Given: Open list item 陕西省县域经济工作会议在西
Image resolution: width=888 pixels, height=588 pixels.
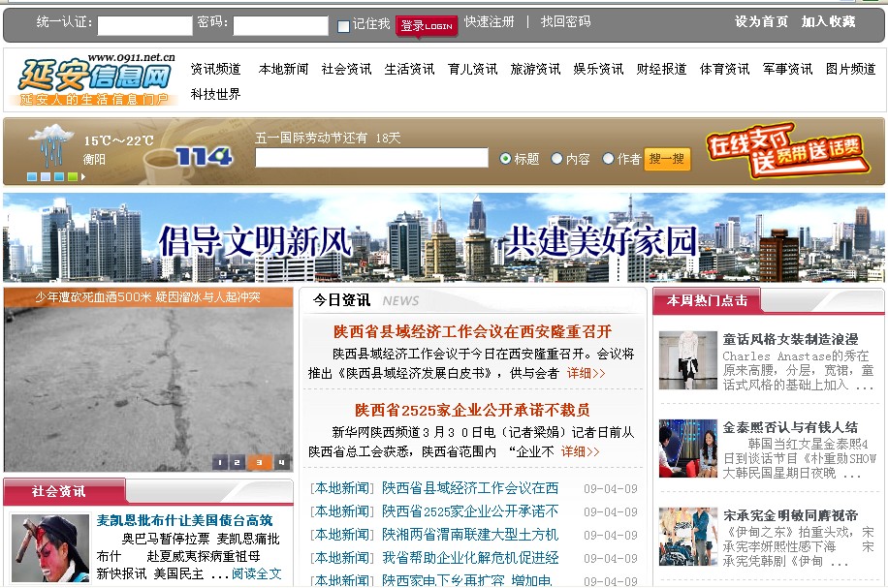Looking at the screenshot, I should coord(470,488).
